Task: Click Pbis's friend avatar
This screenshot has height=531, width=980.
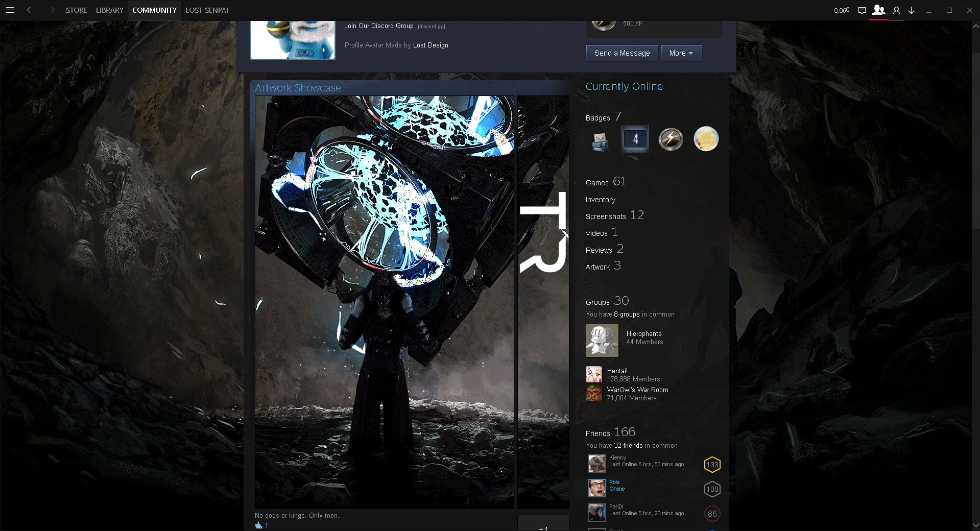Action: tap(597, 488)
